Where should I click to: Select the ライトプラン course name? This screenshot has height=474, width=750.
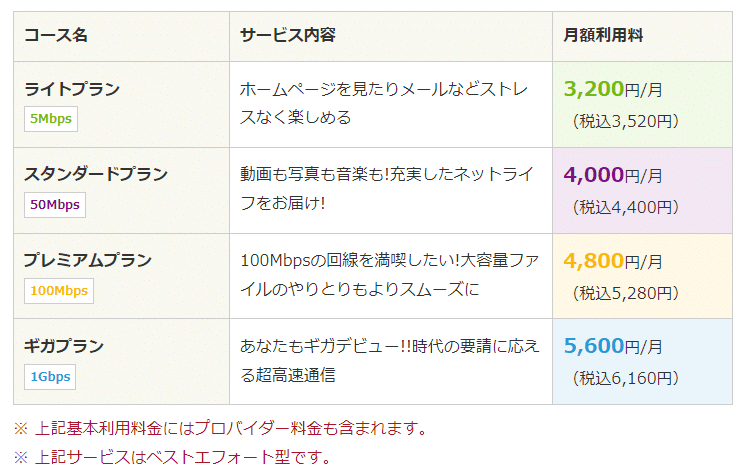coord(72,89)
